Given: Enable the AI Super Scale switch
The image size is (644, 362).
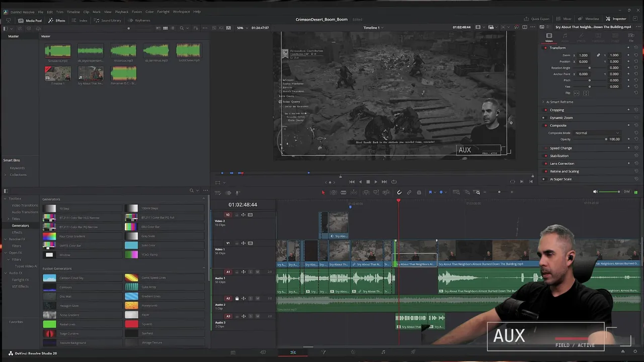Looking at the screenshot, I should coord(545,179).
